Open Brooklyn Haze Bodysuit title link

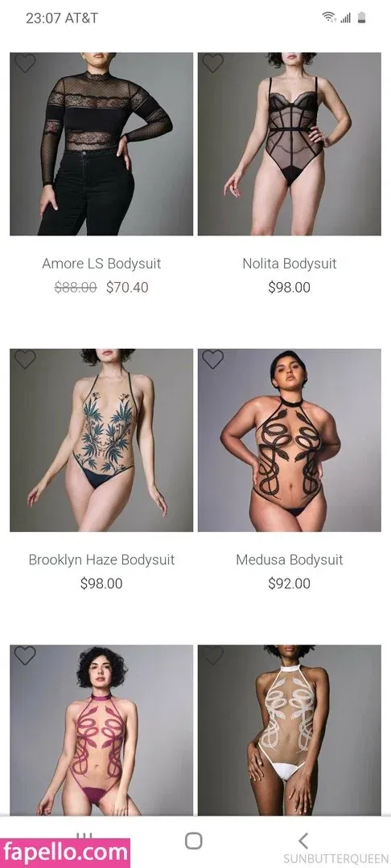click(101, 559)
